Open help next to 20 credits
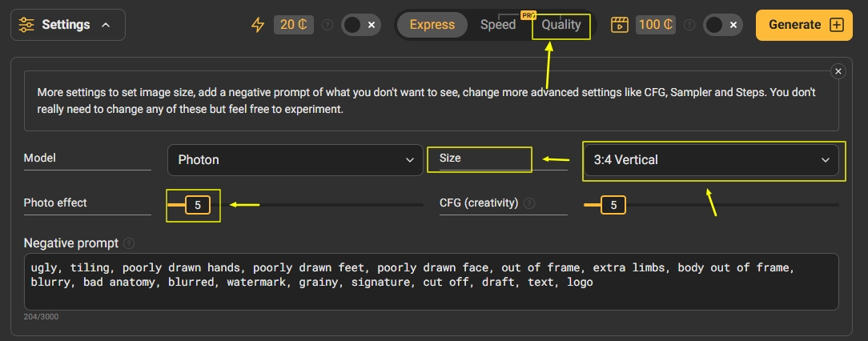 coord(328,25)
